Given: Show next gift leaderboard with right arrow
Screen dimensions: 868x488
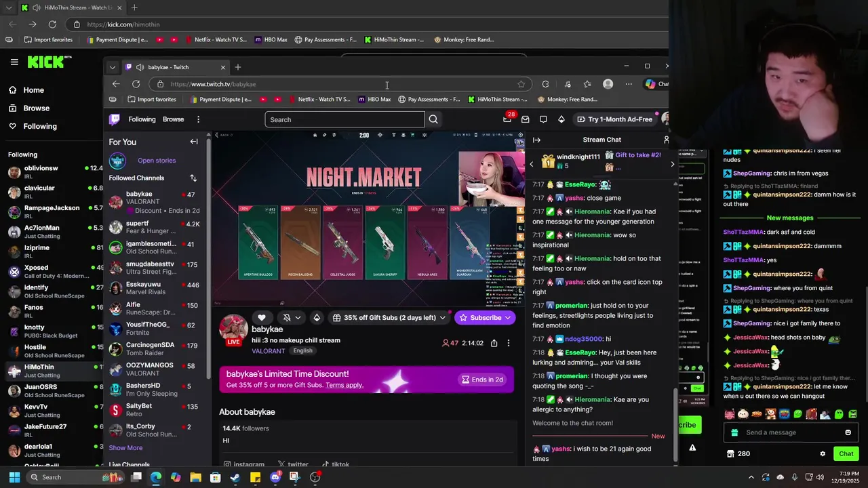Looking at the screenshot, I should (x=673, y=164).
